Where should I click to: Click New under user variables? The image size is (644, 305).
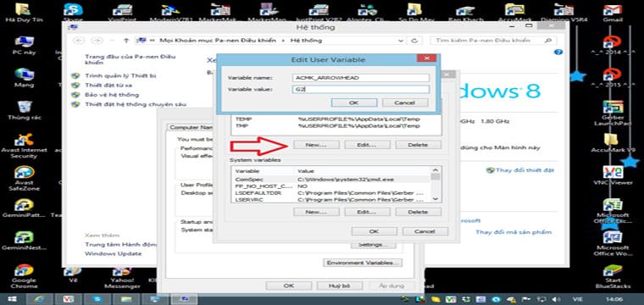coord(316,145)
